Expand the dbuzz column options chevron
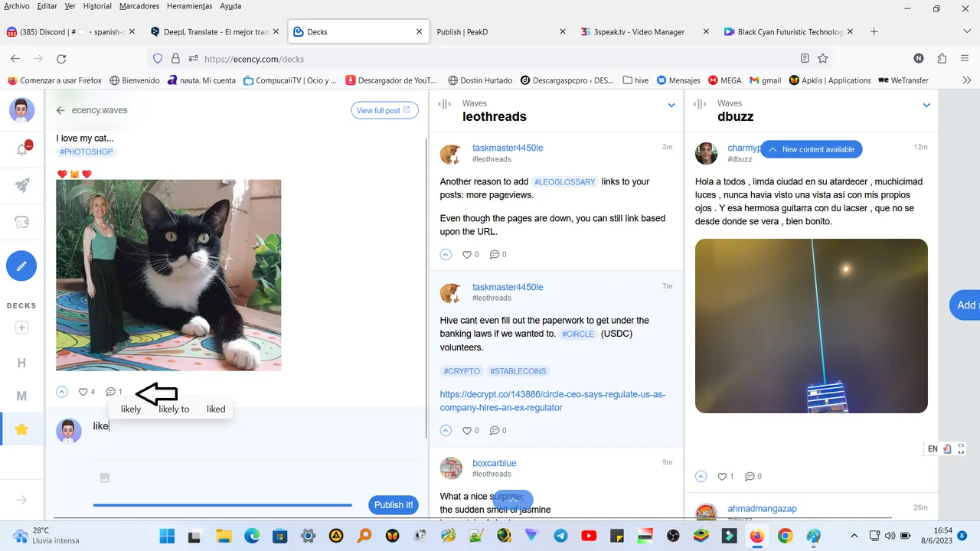Image resolution: width=980 pixels, height=551 pixels. point(926,106)
